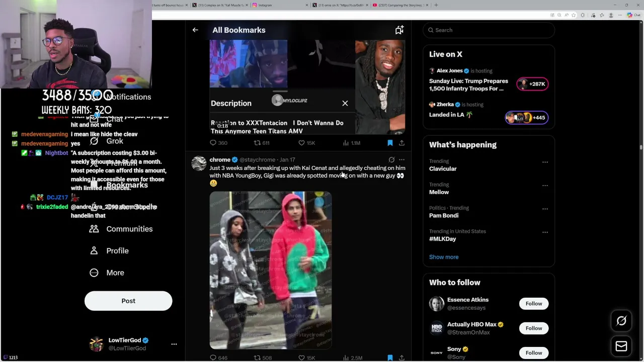The width and height of the screenshot is (644, 362).
Task: Share the XXXTentacion AMV post
Action: 401,143
